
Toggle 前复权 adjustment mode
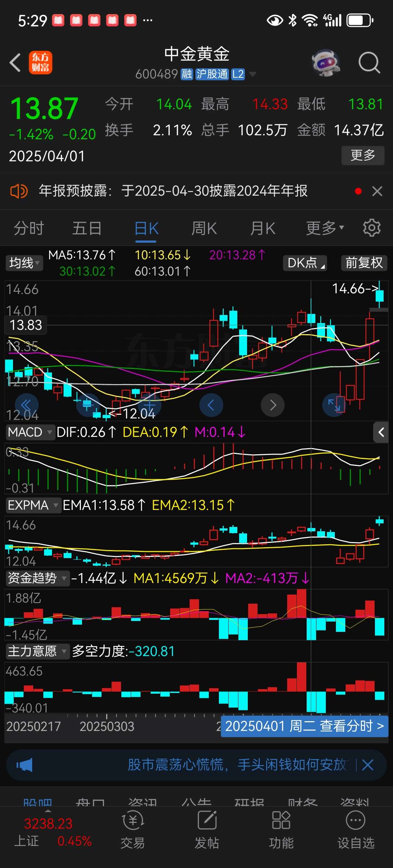(364, 263)
